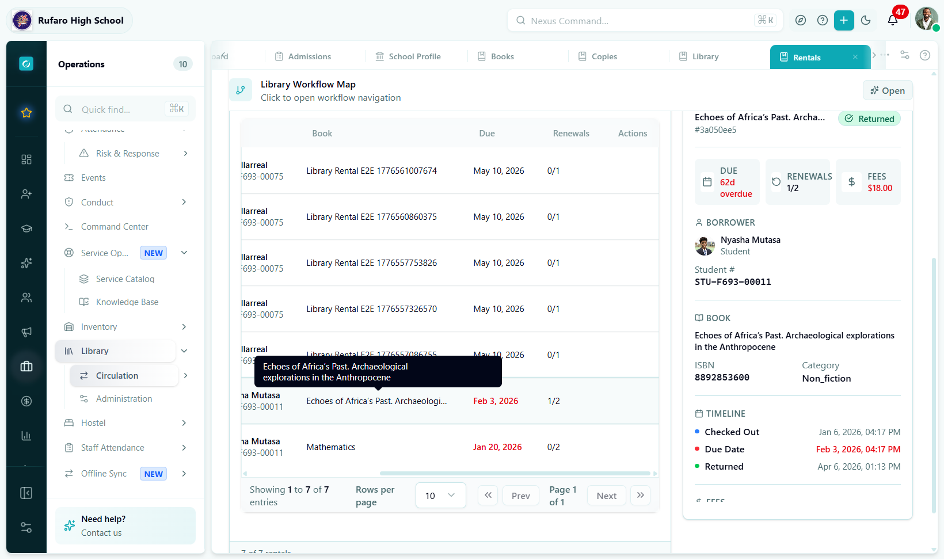Open the user avatar profile menu
Image resolution: width=944 pixels, height=560 pixels.
[926, 19]
